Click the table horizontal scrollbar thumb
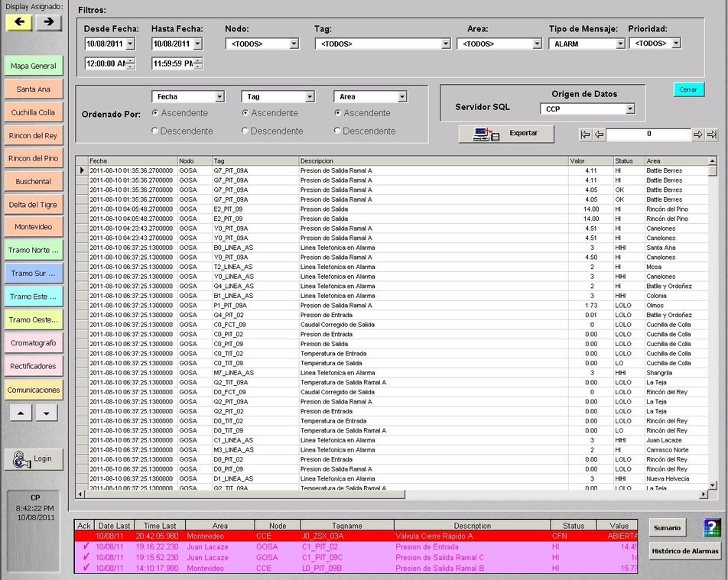Image resolution: width=728 pixels, height=580 pixels. point(245,494)
